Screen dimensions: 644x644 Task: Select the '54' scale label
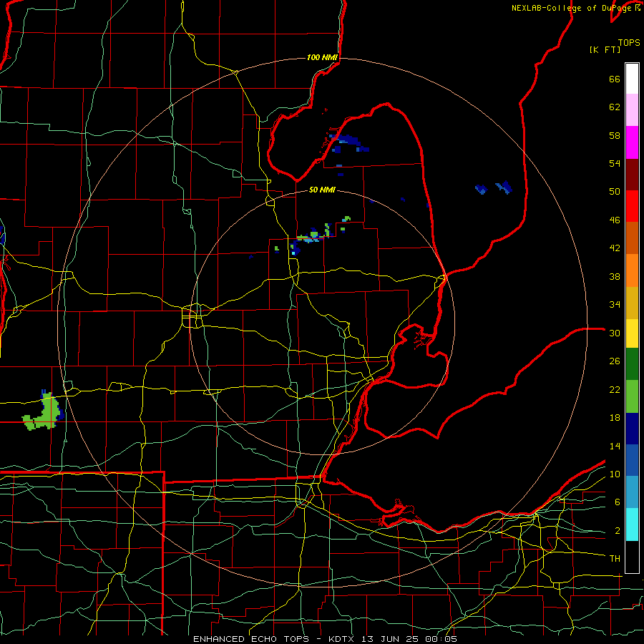point(615,163)
